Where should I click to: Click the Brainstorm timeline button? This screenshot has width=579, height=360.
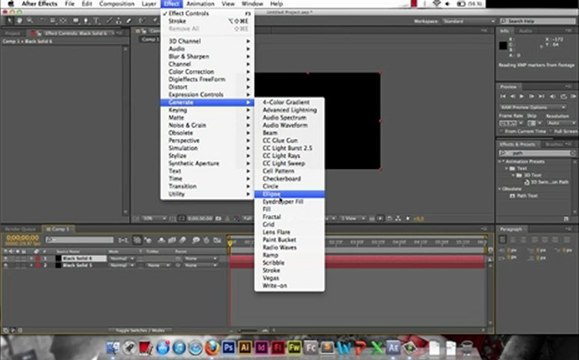point(196,240)
